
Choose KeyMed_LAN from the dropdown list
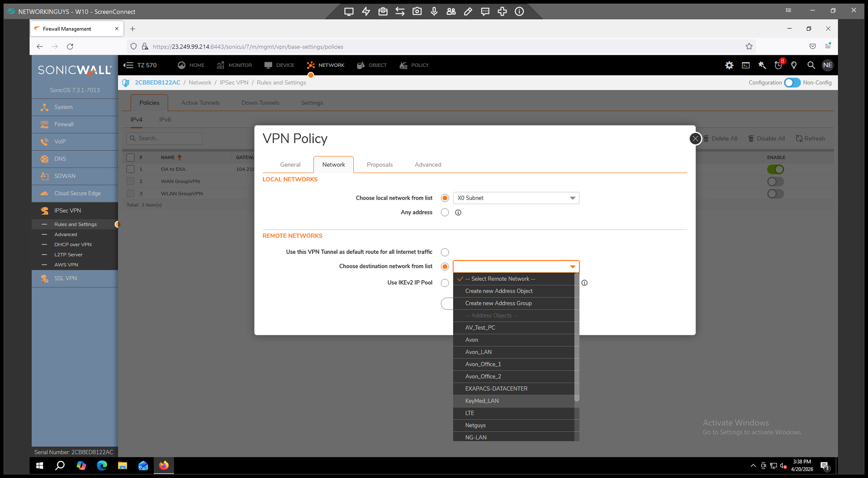pos(482,401)
